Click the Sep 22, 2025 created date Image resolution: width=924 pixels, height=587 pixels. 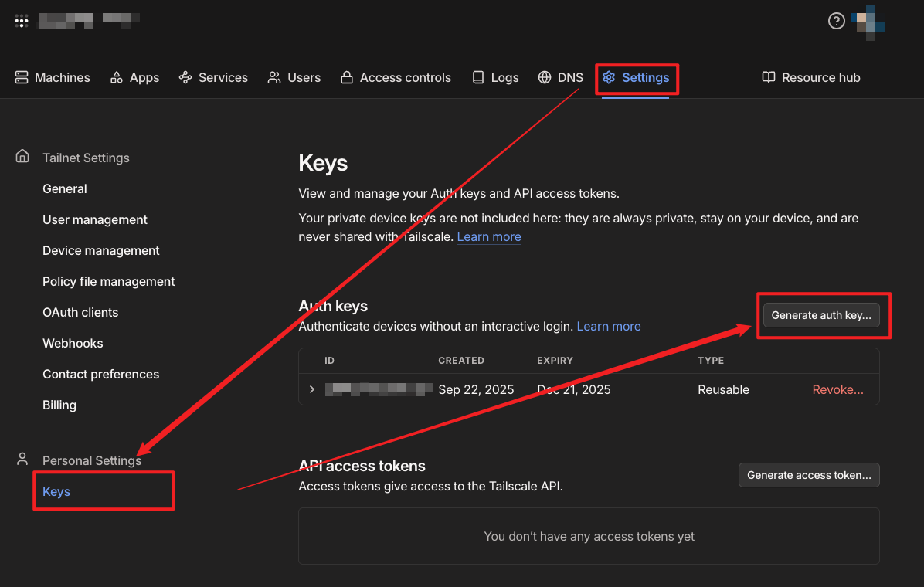pos(476,389)
